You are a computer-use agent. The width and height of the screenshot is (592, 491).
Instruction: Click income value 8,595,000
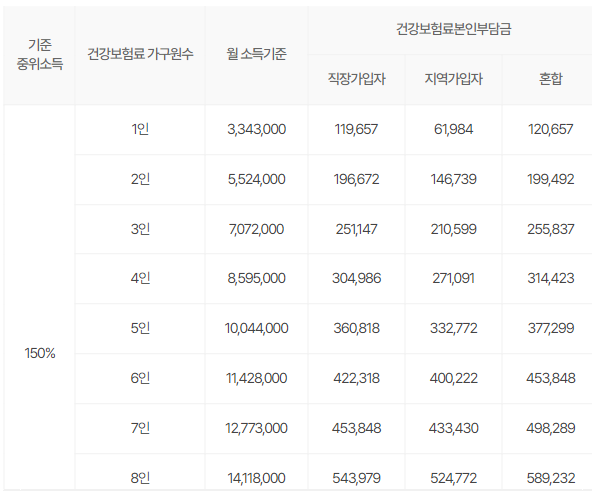[256, 279]
